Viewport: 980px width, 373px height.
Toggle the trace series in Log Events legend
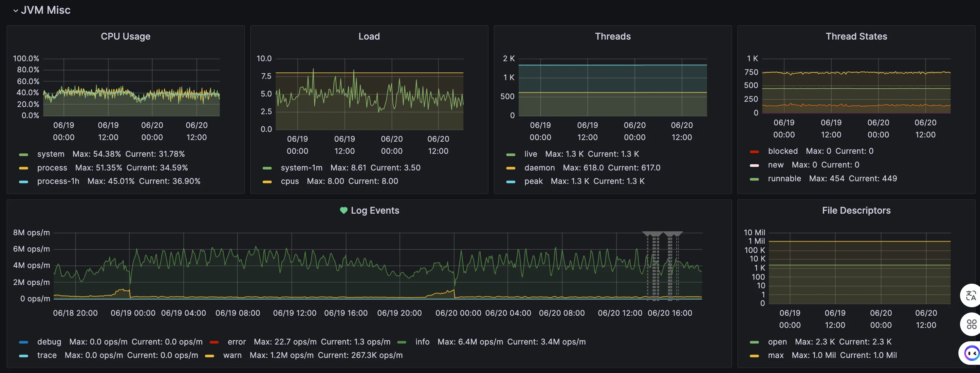[x=47, y=355]
